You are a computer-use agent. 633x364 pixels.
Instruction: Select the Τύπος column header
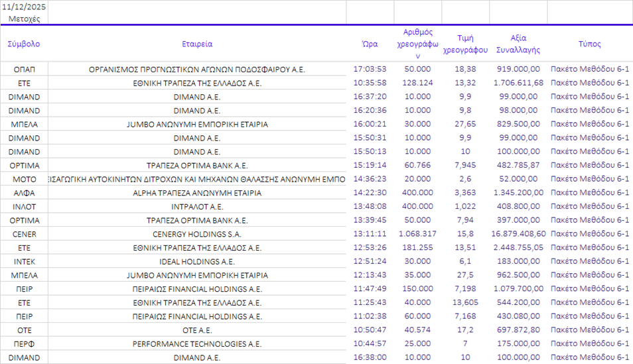589,44
